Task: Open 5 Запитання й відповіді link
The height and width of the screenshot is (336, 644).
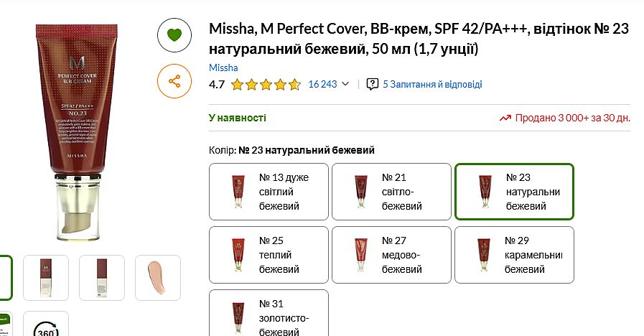Action: 432,84
